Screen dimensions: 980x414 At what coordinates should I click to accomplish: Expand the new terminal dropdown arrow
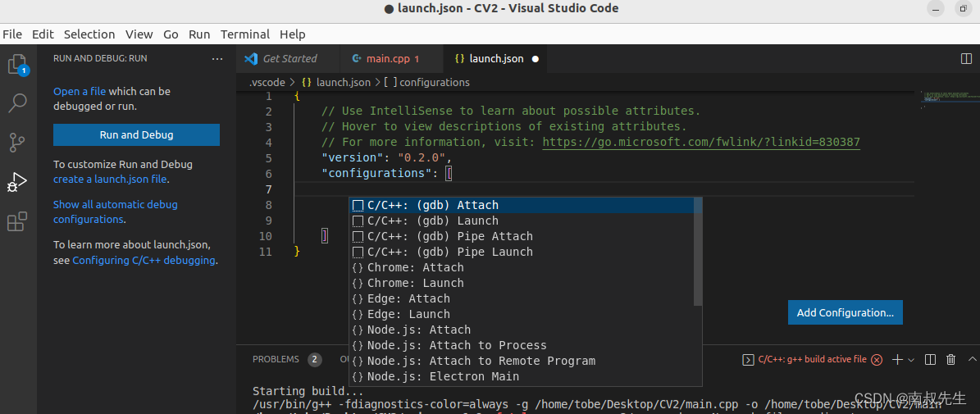[x=910, y=360]
